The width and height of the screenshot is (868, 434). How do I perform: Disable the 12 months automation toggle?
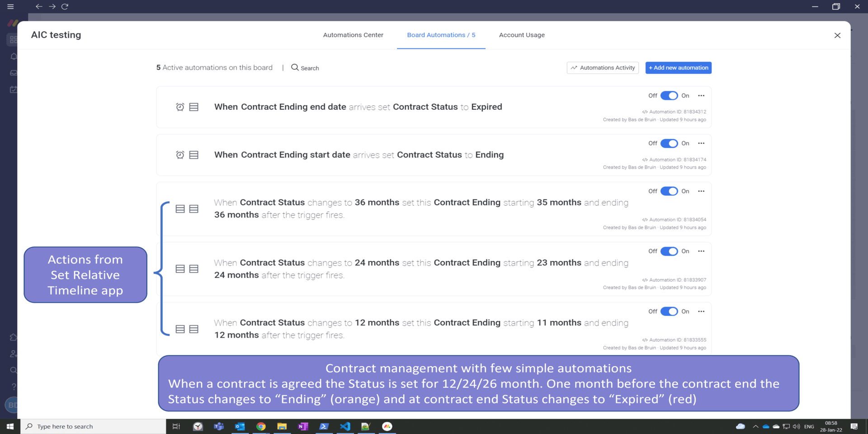point(669,311)
